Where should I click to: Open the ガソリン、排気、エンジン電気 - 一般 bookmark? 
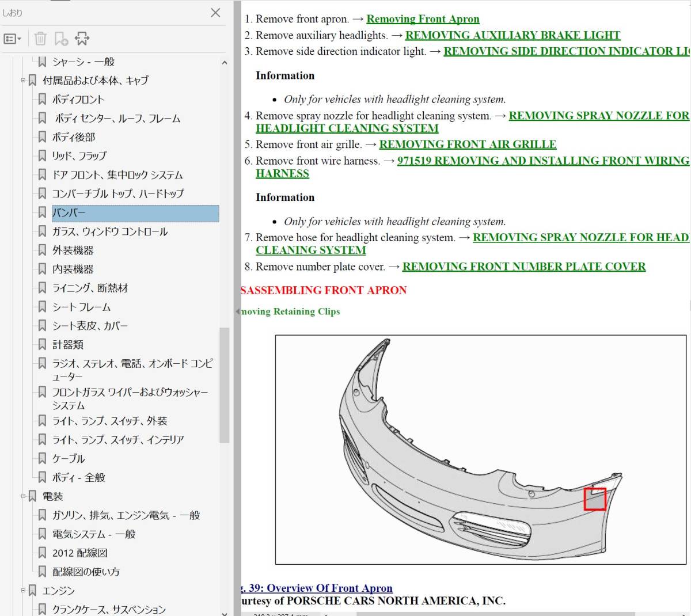click(126, 515)
